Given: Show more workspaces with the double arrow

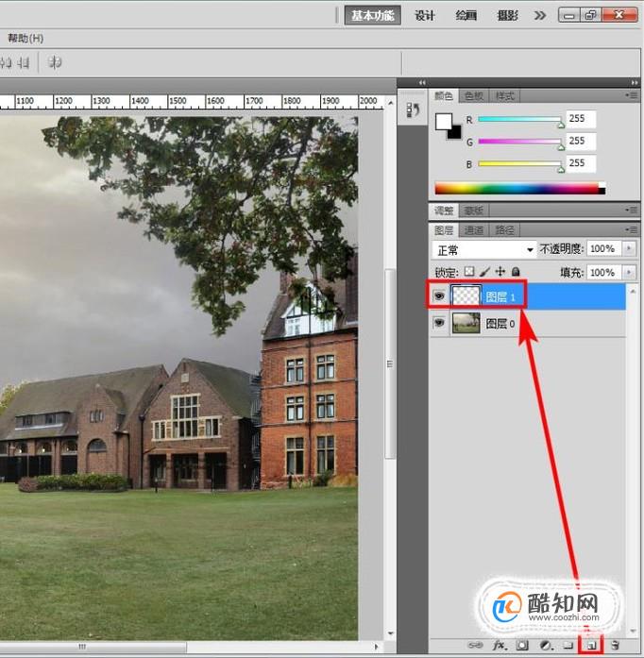Looking at the screenshot, I should pyautogui.click(x=540, y=15).
